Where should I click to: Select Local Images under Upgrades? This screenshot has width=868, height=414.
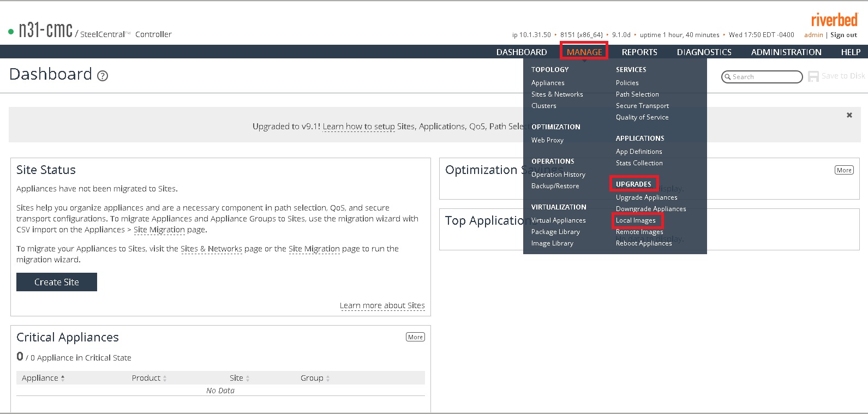[636, 220]
